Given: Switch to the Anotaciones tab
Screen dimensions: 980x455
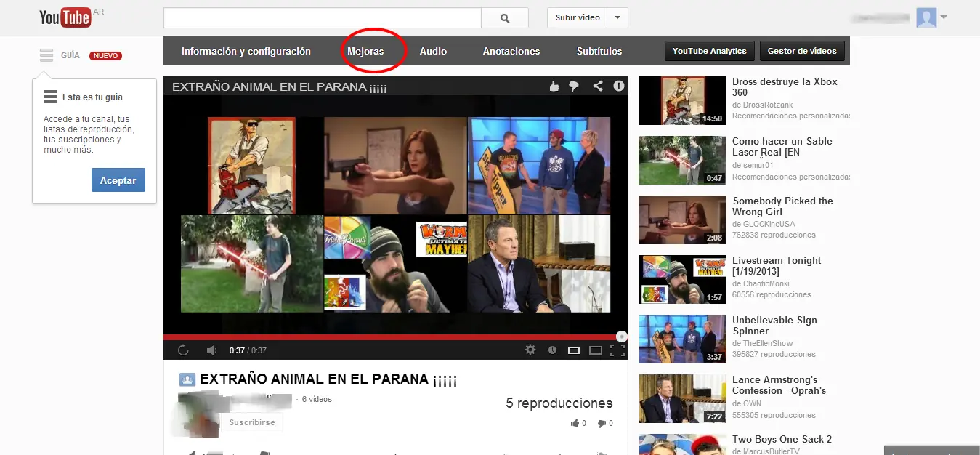Looking at the screenshot, I should pos(511,52).
